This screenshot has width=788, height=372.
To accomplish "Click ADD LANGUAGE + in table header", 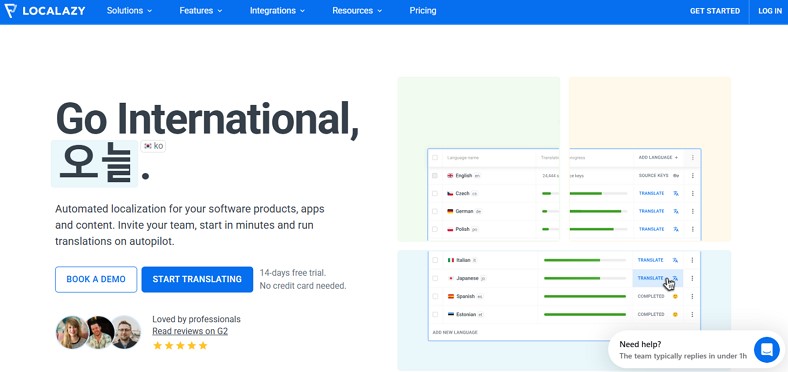I will tap(658, 157).
